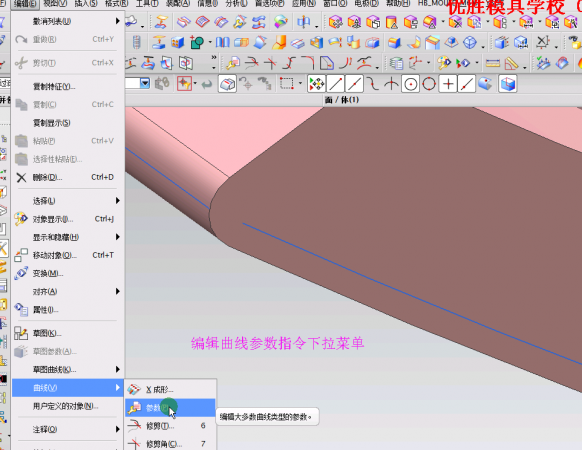Expand the 撤消列表(U) submenu

point(68,22)
